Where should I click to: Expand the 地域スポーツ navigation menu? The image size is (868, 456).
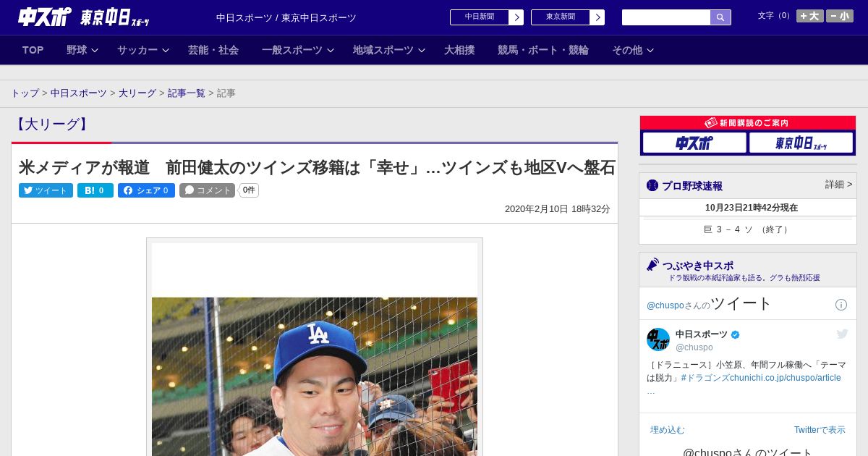[x=389, y=50]
